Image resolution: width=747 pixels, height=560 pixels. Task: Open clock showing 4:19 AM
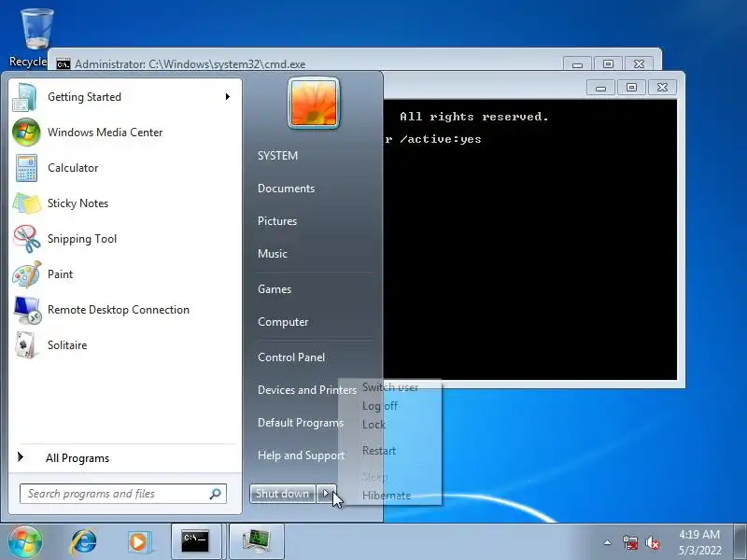coord(699,542)
